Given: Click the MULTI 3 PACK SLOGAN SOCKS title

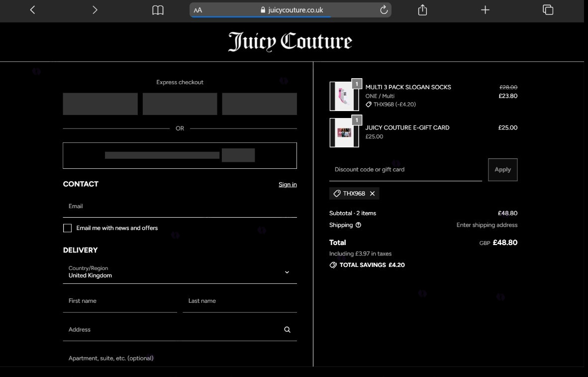Looking at the screenshot, I should coord(408,87).
